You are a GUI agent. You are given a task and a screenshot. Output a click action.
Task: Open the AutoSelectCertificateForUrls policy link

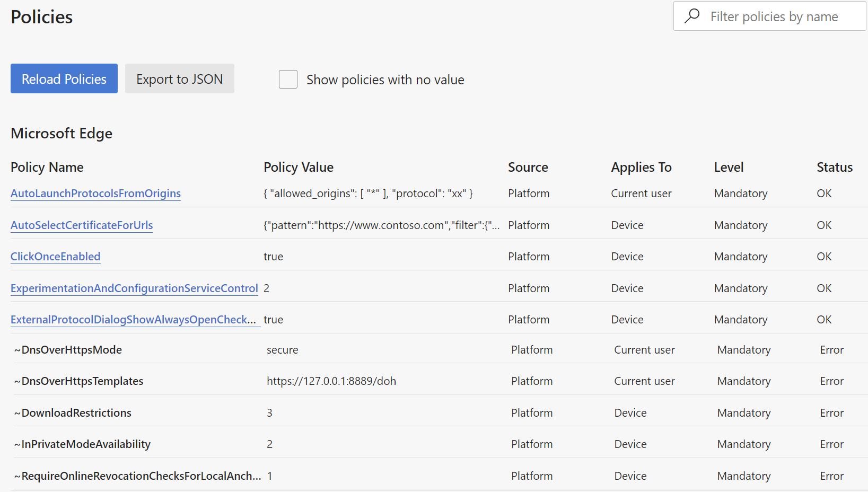(x=82, y=225)
